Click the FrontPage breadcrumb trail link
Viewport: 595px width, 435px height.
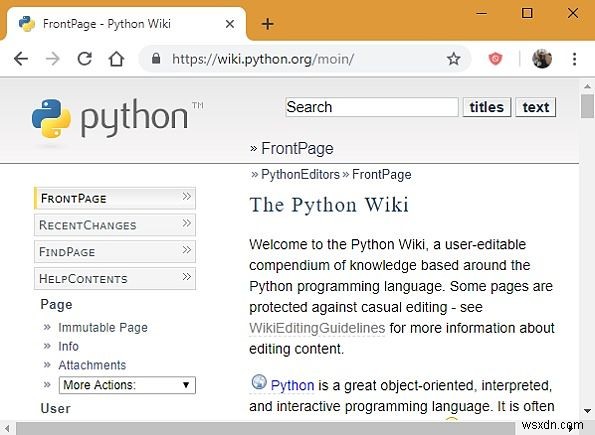381,175
